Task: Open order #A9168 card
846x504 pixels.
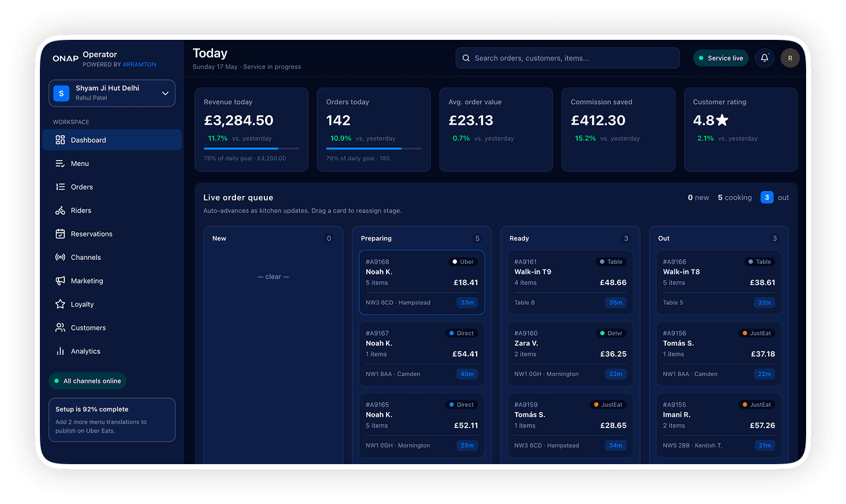Action: 422,282
